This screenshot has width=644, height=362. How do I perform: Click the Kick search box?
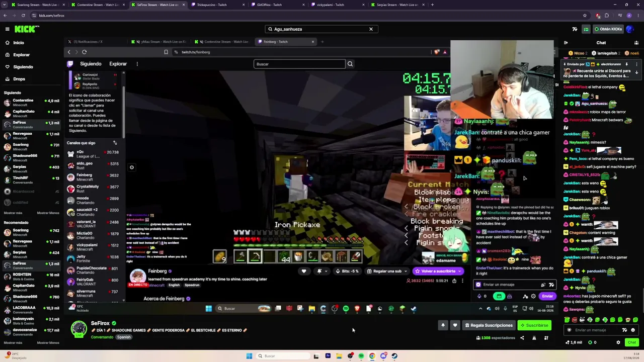point(321,29)
